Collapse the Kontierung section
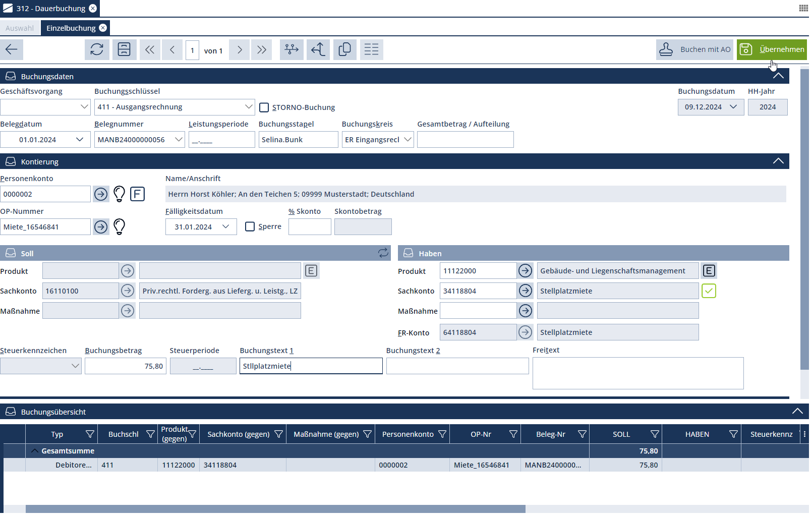Image resolution: width=812 pixels, height=517 pixels. (778, 161)
